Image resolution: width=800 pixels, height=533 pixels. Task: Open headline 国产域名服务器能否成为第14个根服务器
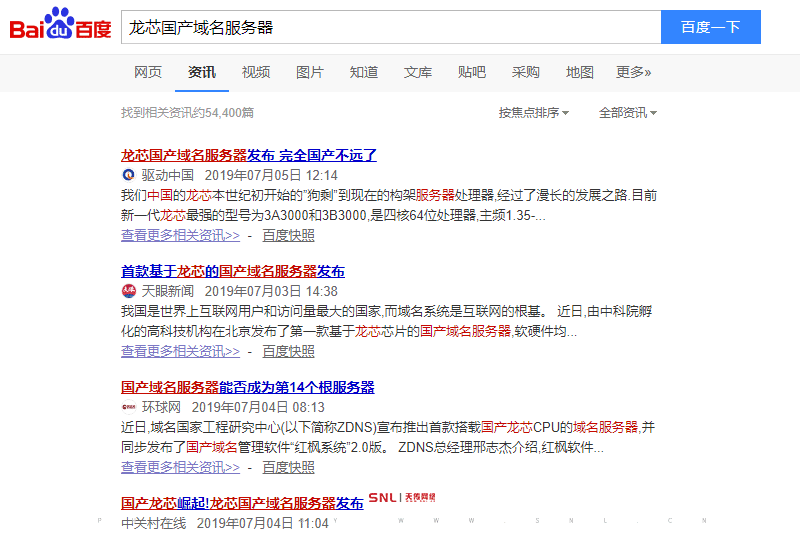click(248, 387)
